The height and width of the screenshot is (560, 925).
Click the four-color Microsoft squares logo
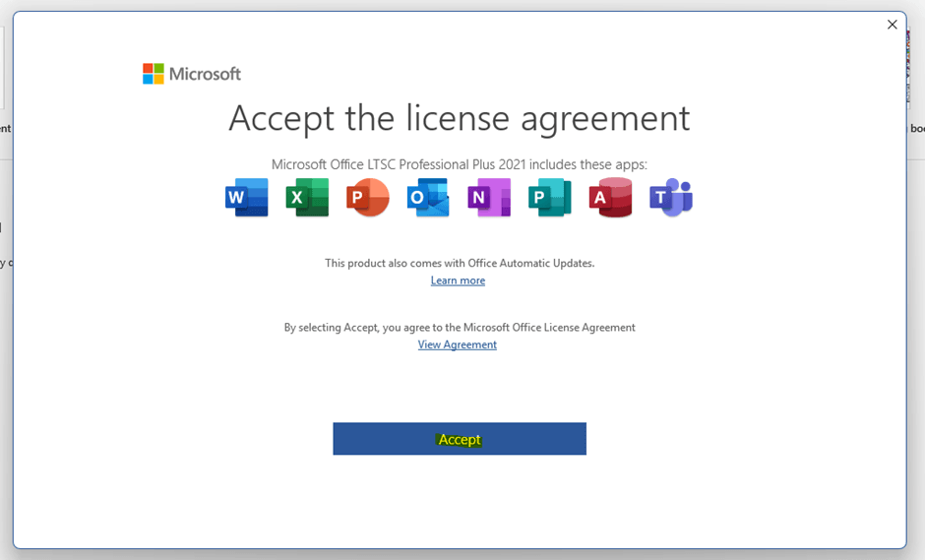(153, 74)
